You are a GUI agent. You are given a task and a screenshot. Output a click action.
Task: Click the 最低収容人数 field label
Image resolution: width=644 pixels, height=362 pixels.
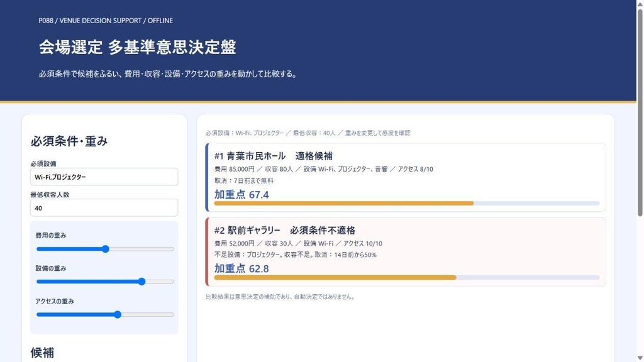click(50, 195)
